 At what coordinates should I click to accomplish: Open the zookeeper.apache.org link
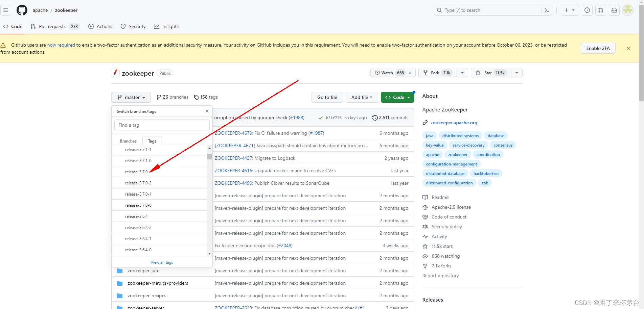point(454,123)
